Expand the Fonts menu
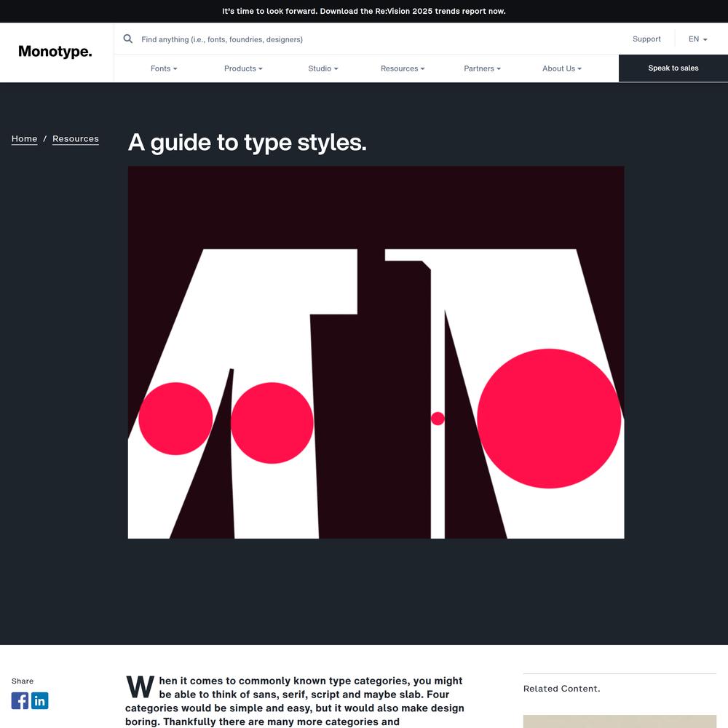Screen dimensions: 728x728 click(x=164, y=68)
